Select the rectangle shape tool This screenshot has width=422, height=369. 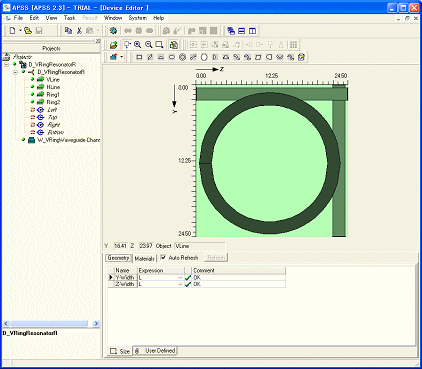tap(139, 57)
